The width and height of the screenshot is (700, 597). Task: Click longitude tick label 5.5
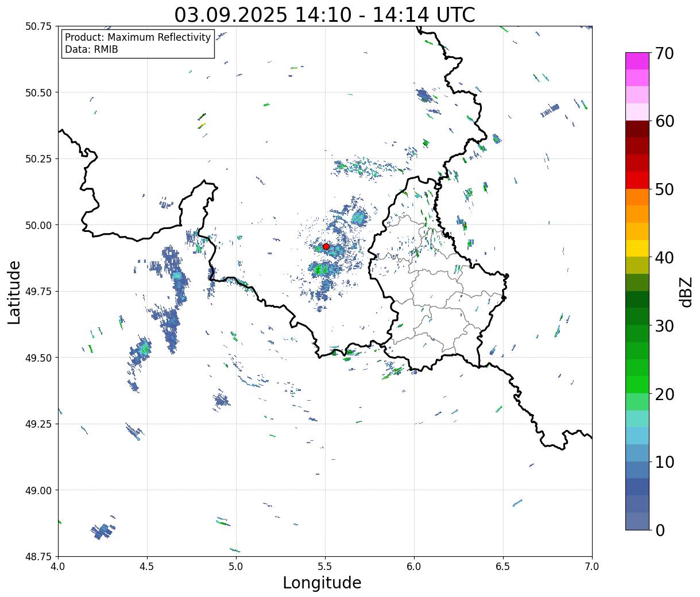325,567
